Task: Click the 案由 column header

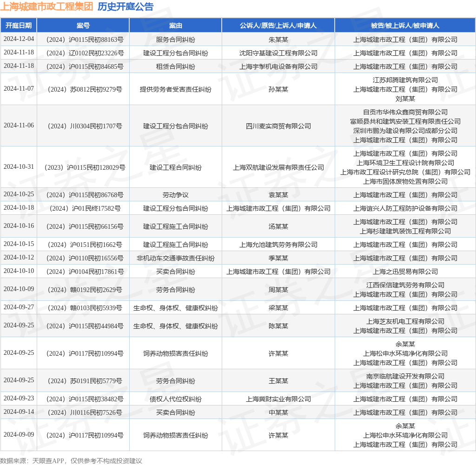Action: [175, 26]
